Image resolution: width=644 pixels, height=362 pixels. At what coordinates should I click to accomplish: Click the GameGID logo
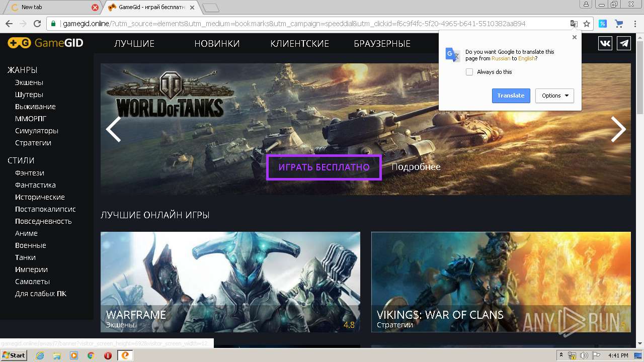(45, 43)
